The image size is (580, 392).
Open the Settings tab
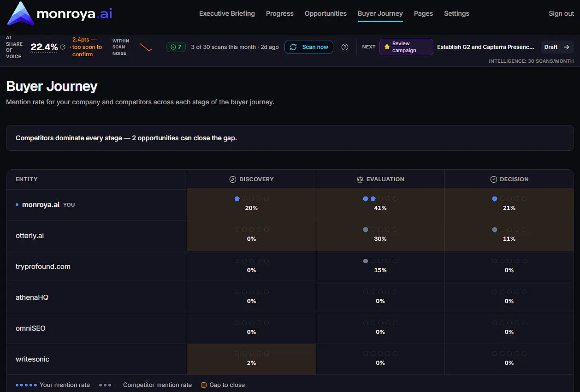point(456,13)
